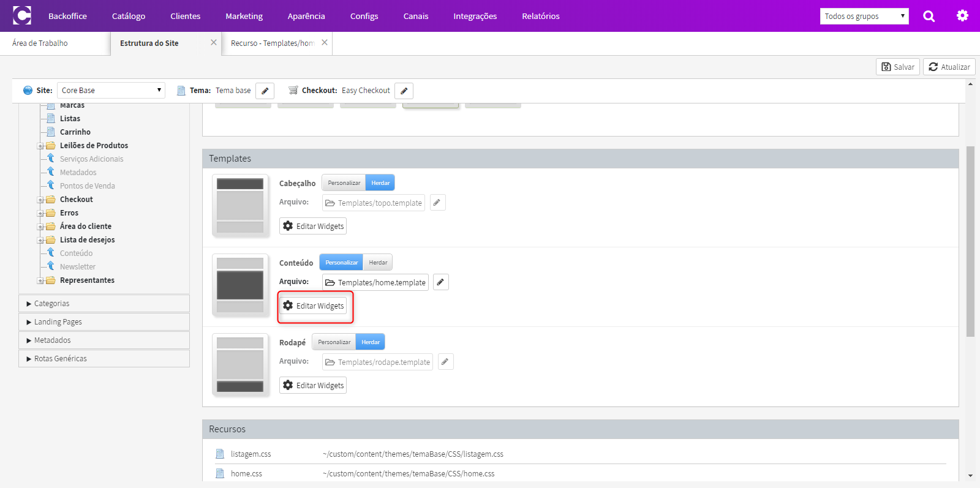
Task: Open the Core Base site dropdown
Action: point(111,90)
